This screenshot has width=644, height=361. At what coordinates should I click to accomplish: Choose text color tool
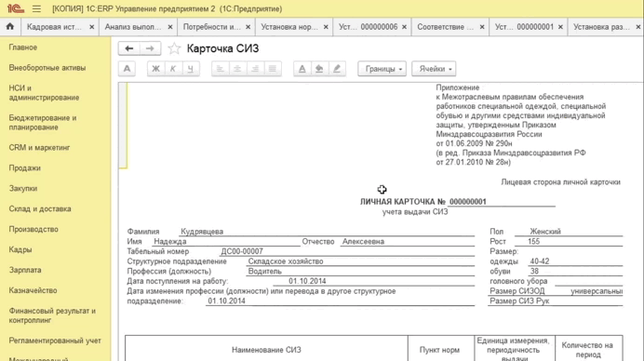302,69
